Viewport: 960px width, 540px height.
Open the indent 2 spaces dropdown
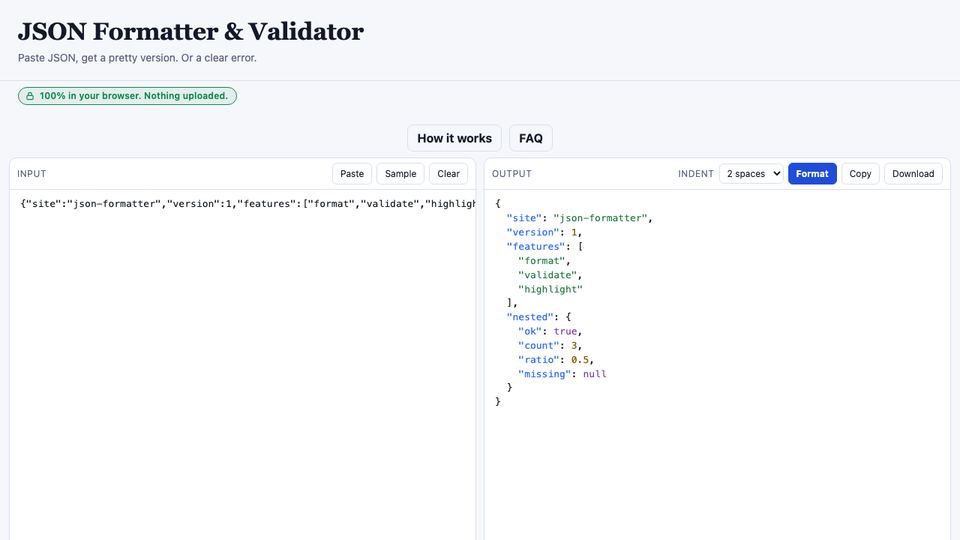(x=751, y=174)
